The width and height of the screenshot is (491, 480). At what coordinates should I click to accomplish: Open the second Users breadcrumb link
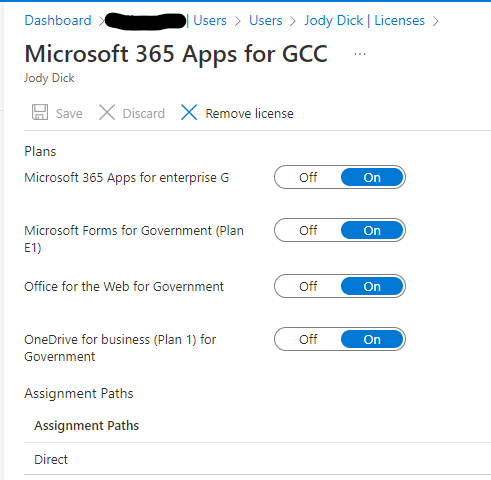266,20
